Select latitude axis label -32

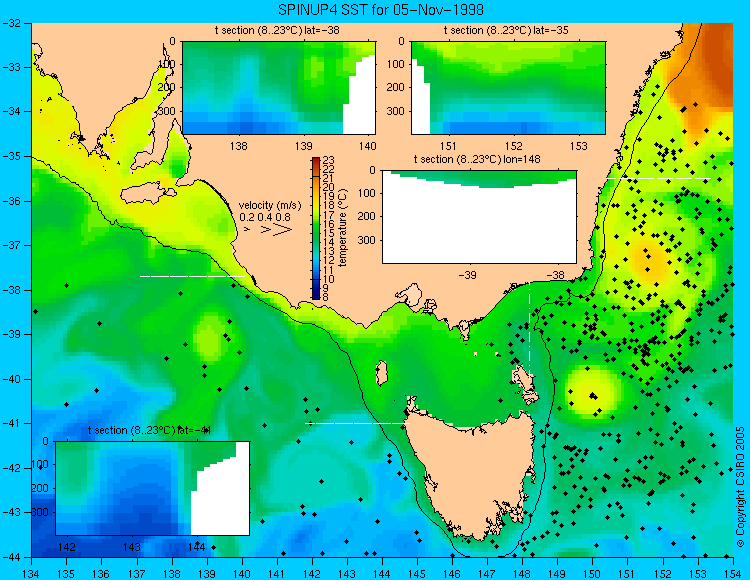[11, 23]
